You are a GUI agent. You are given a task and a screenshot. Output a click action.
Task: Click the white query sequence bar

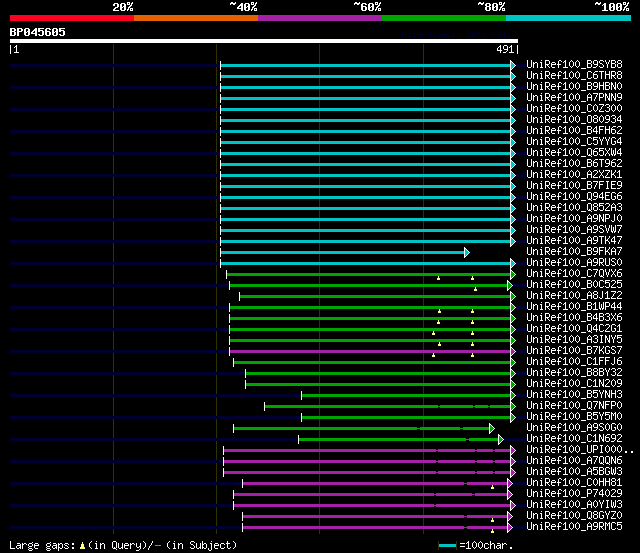(264, 41)
